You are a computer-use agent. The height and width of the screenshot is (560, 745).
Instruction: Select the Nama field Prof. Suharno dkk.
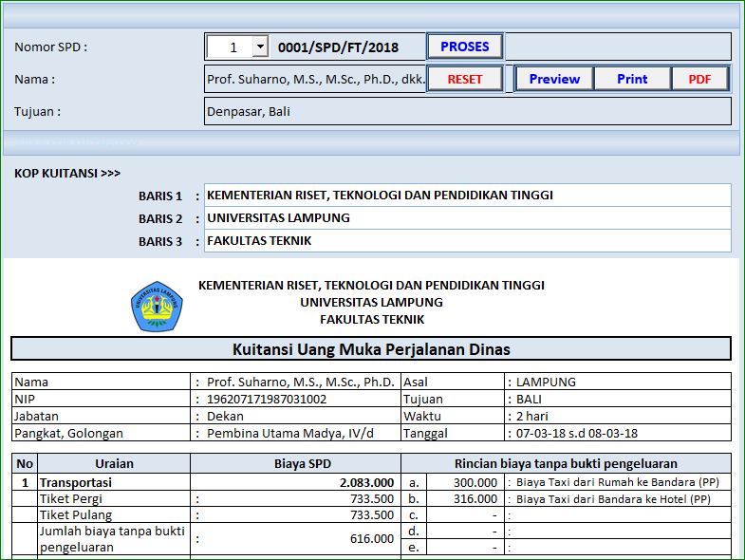(315, 79)
